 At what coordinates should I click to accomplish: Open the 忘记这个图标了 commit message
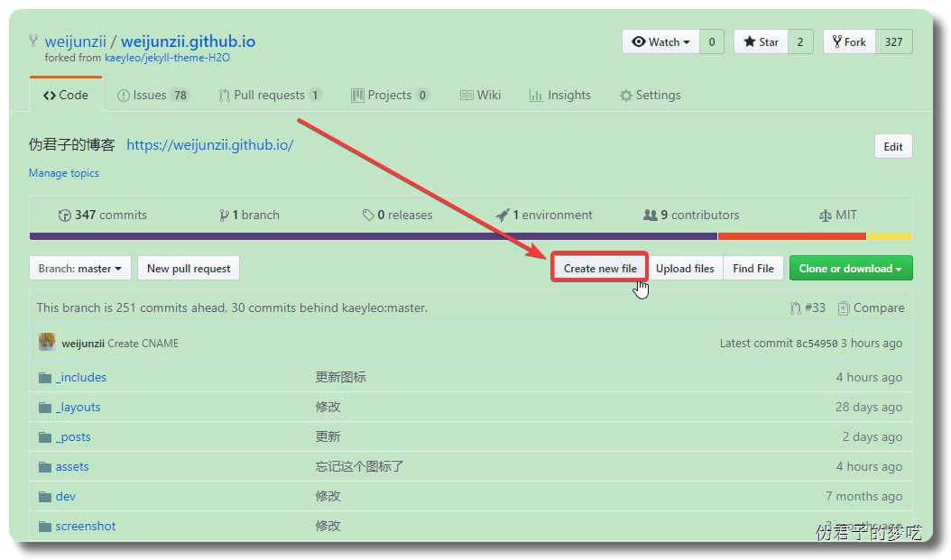click(359, 467)
